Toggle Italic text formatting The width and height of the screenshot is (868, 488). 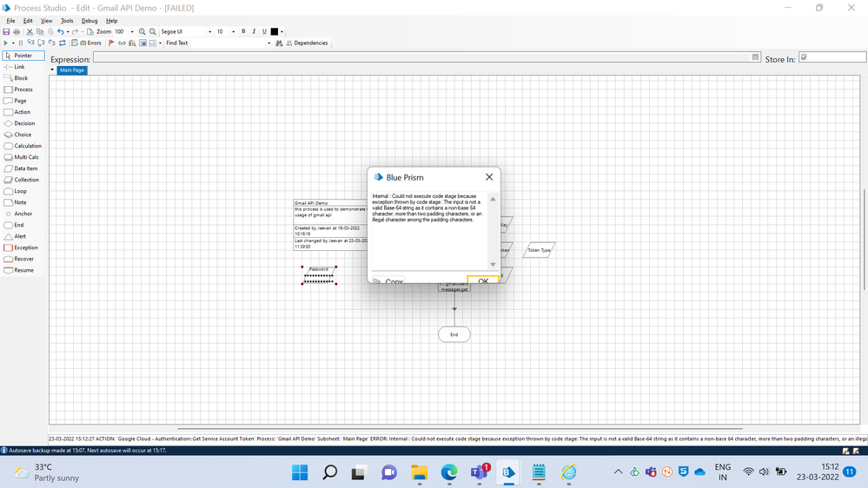[x=254, y=32]
